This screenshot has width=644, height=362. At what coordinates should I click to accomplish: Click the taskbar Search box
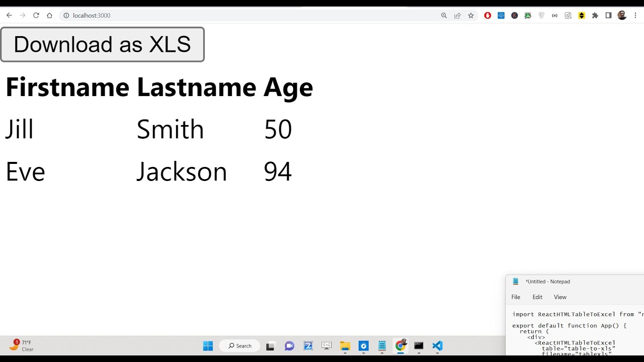(x=240, y=346)
